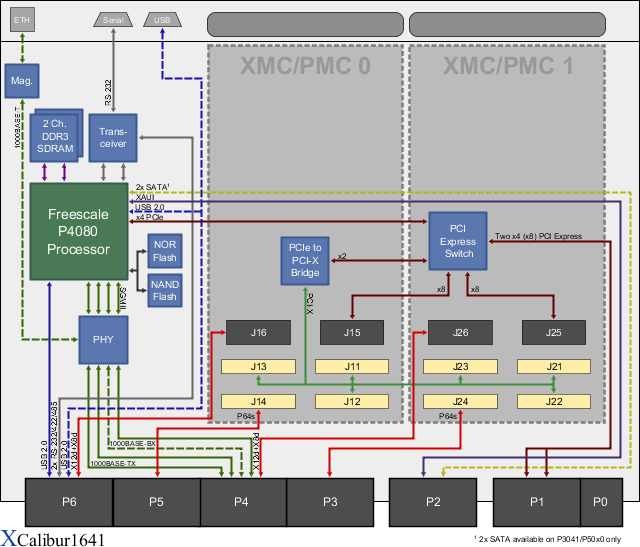Click the P64s label under J24
This screenshot has height=547, width=640.
tap(448, 416)
